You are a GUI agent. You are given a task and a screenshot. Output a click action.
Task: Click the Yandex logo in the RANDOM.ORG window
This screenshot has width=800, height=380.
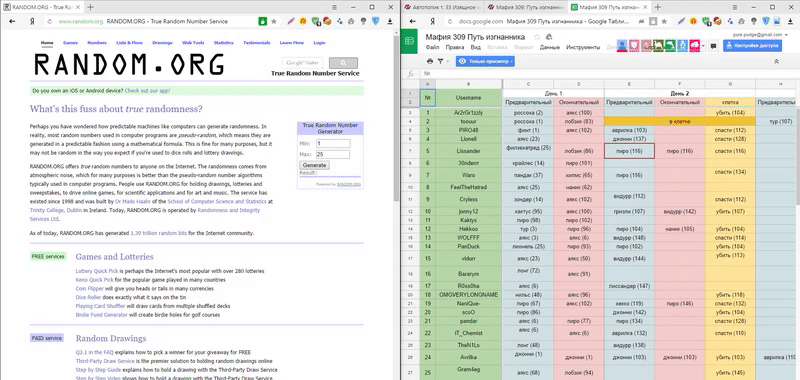click(x=33, y=21)
